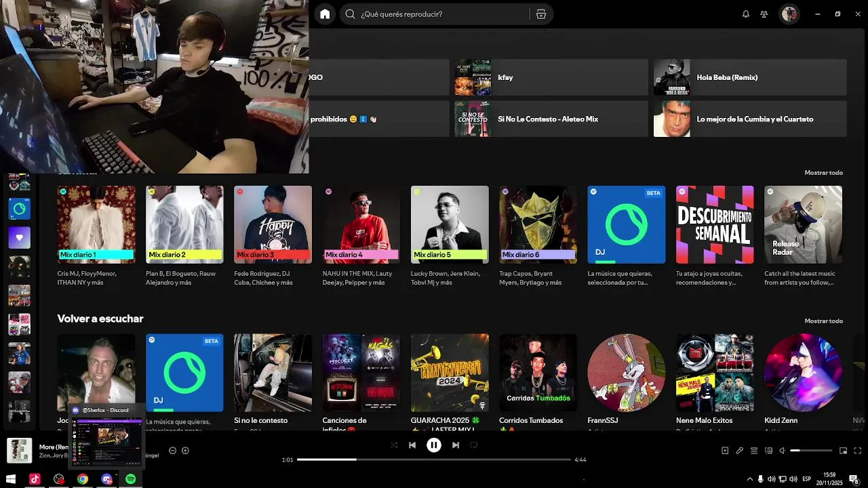
Task: Pause the current song
Action: tap(434, 445)
